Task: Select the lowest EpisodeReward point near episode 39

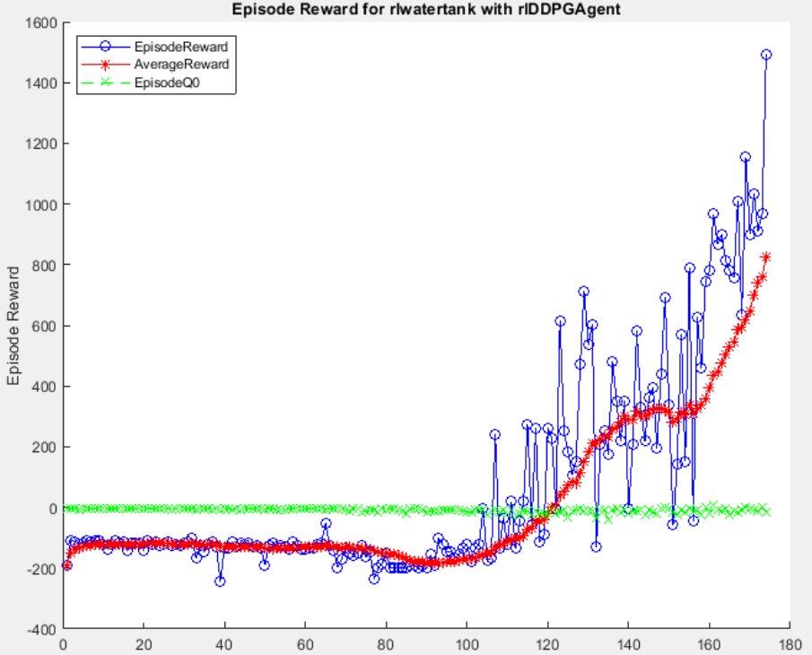Action: pyautogui.click(x=220, y=581)
